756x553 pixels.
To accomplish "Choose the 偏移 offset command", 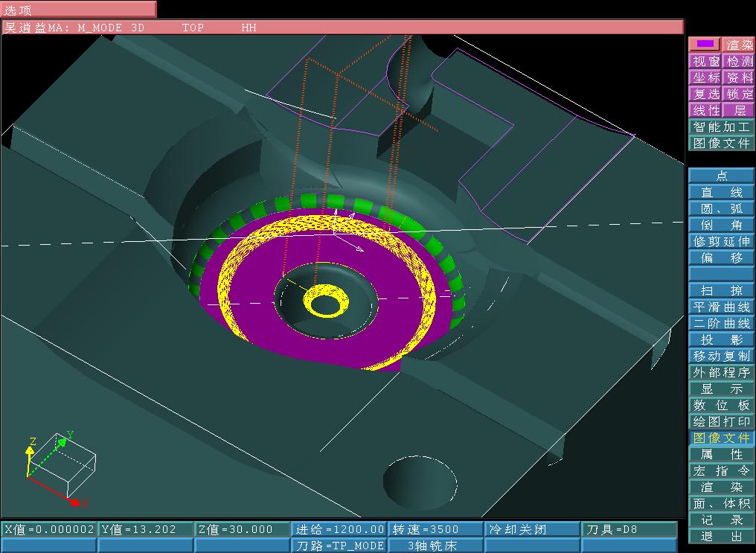I will tap(722, 258).
